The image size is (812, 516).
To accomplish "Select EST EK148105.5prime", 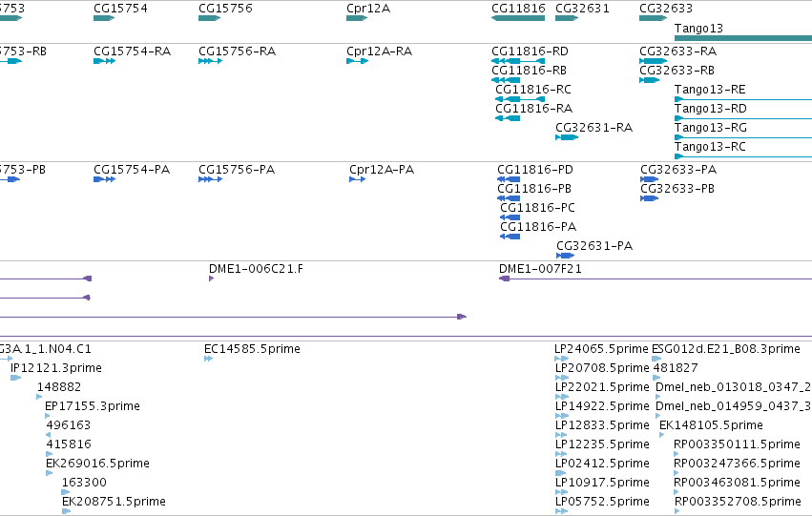I will pyautogui.click(x=711, y=425).
